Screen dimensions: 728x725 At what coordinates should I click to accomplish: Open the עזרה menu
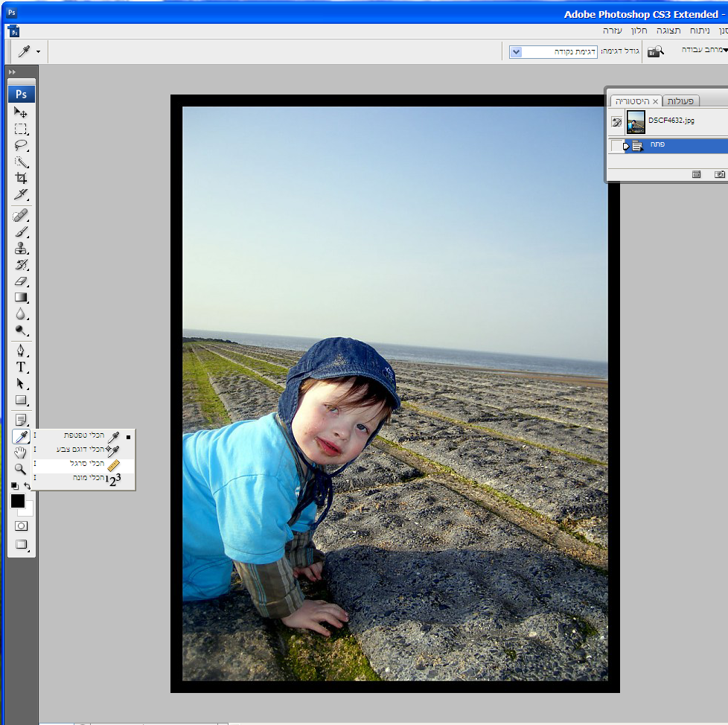coord(612,31)
